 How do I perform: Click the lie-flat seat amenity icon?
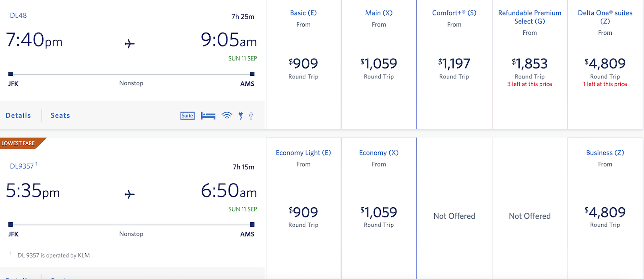pyautogui.click(x=208, y=116)
